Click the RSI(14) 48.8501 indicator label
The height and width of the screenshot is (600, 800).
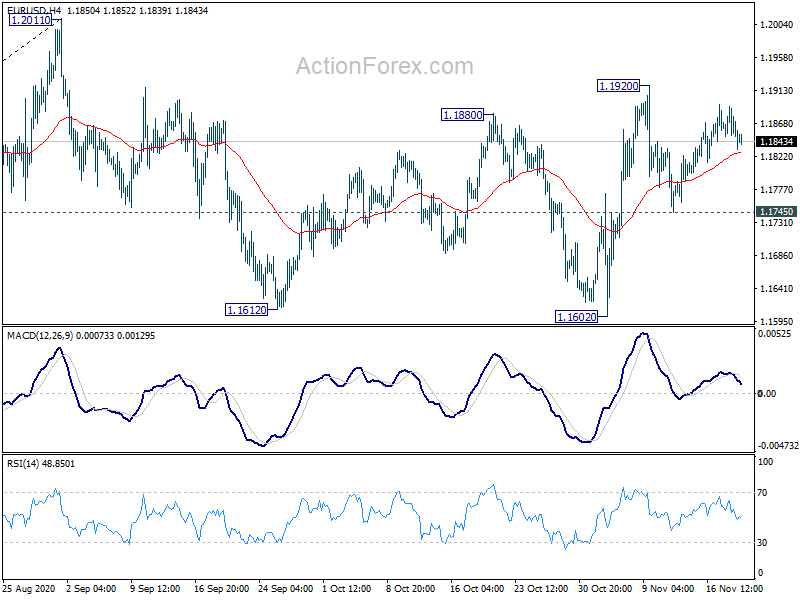tap(41, 464)
